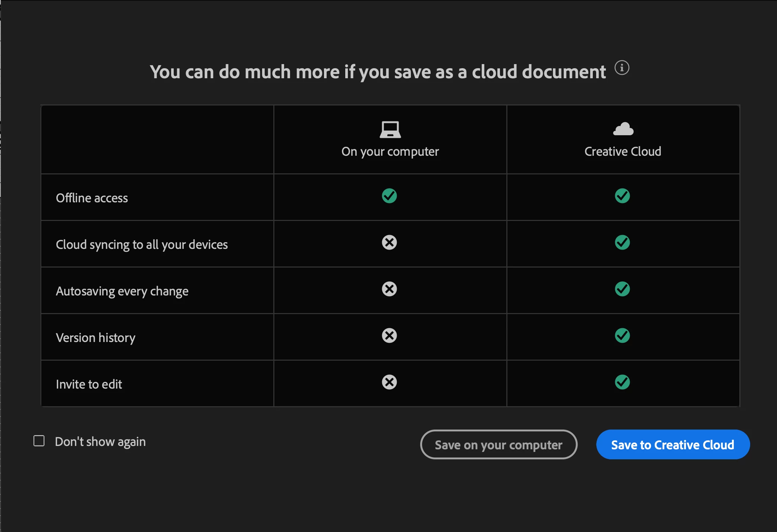Click the cloud icon above Creative Cloud

[623, 129]
